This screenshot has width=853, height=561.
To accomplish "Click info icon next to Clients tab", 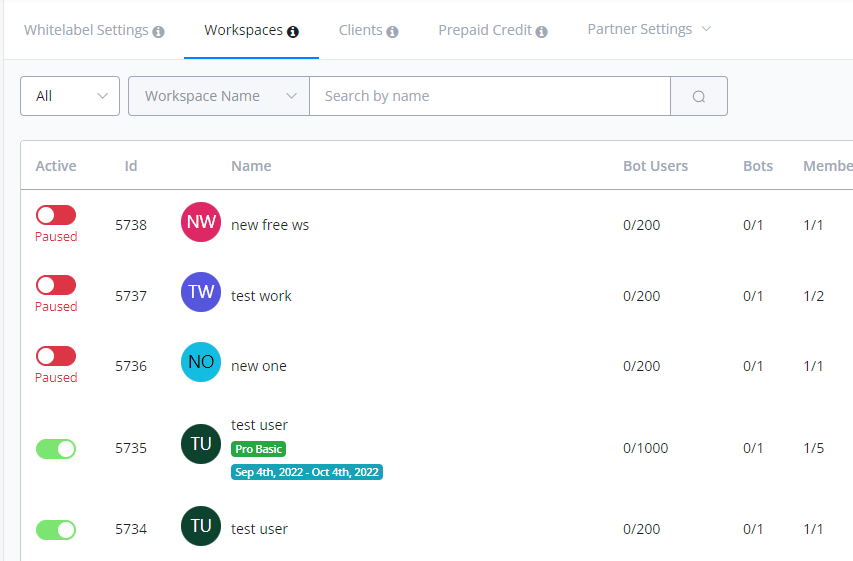I will click(x=392, y=31).
